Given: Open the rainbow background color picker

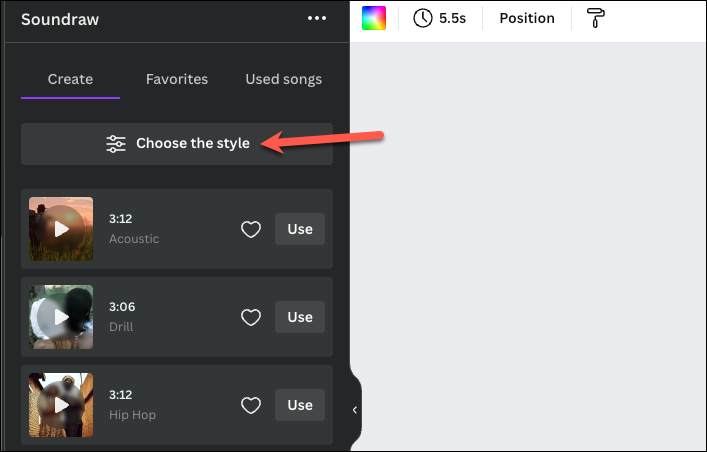Looking at the screenshot, I should pos(374,18).
